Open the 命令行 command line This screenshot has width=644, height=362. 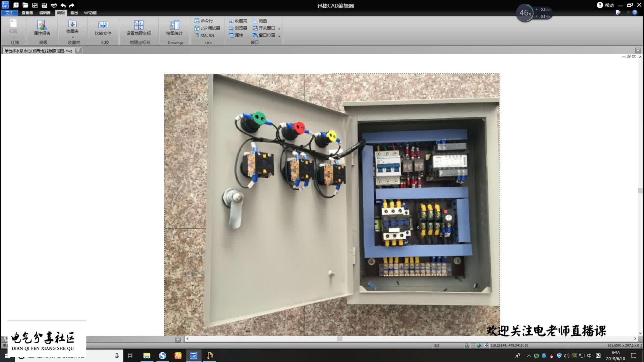click(x=204, y=21)
